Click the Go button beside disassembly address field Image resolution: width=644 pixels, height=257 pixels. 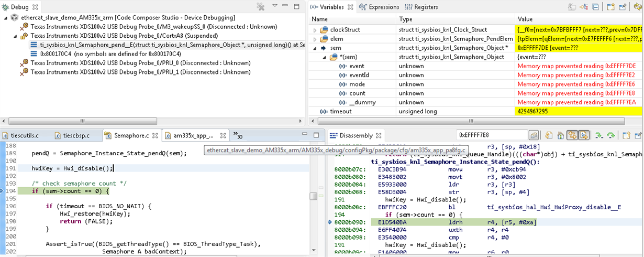point(534,135)
